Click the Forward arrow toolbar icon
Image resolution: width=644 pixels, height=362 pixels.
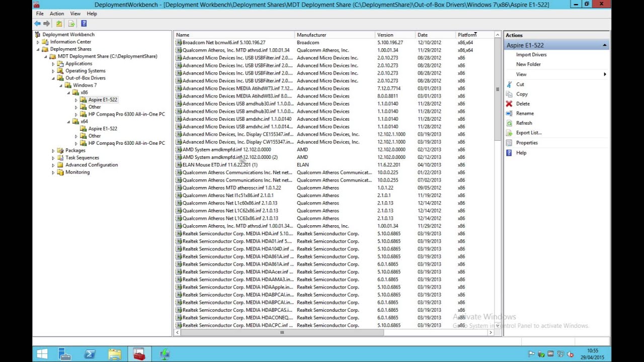point(47,24)
